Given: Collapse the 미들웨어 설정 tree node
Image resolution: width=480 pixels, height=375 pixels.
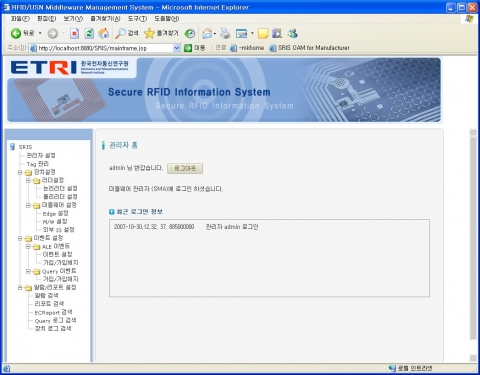Looking at the screenshot, I should [28, 205].
